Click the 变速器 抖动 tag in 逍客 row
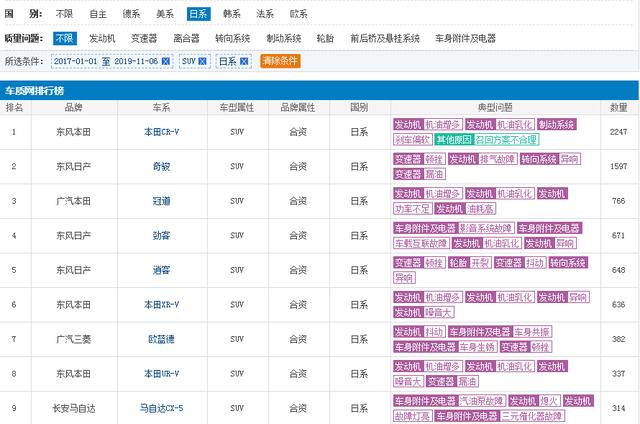640x424 pixels. pyautogui.click(x=520, y=263)
